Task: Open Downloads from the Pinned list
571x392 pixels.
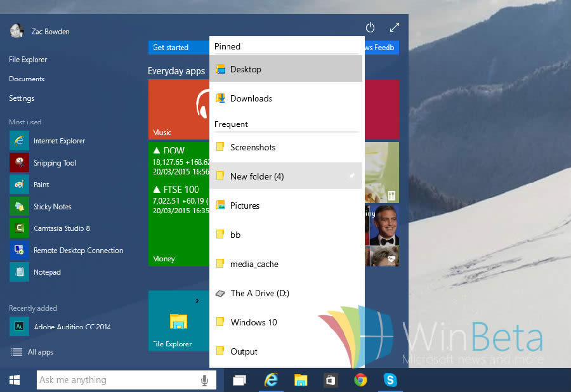Action: click(251, 98)
